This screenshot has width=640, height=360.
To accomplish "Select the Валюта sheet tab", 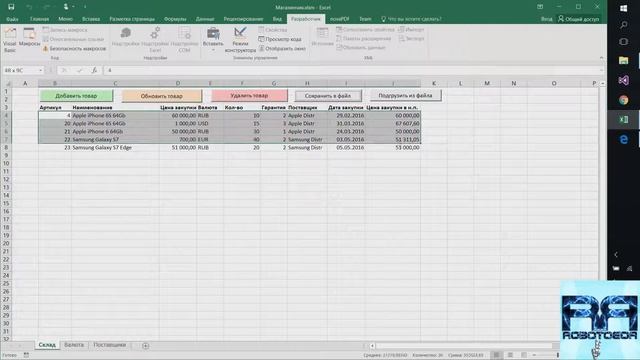I will [x=74, y=345].
